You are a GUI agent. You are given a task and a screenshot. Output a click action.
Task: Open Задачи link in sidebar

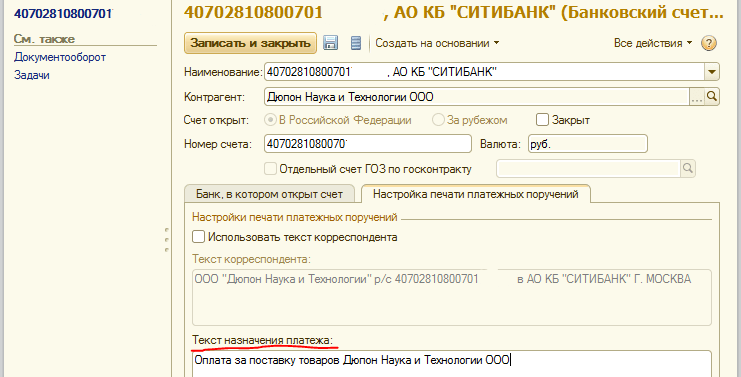pos(32,75)
